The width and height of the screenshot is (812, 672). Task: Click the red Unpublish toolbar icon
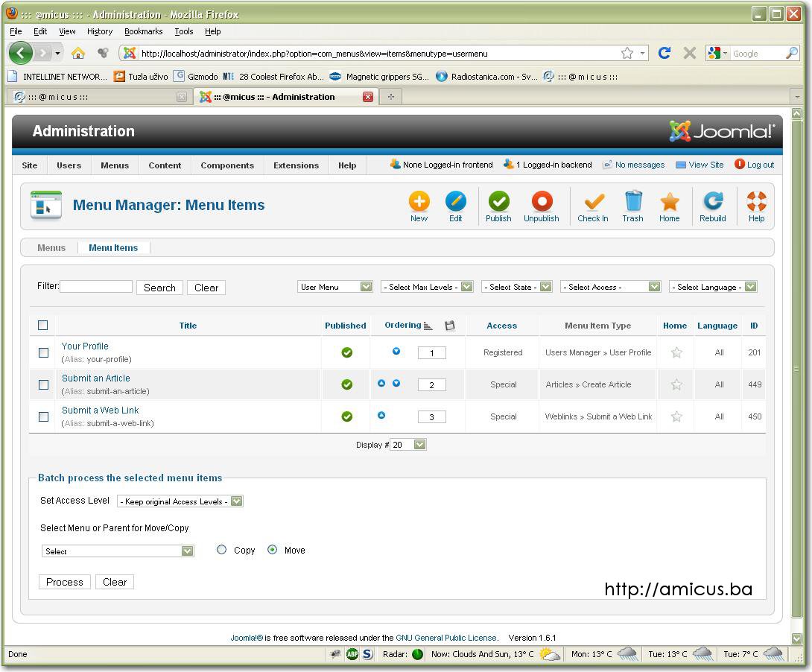point(542,201)
